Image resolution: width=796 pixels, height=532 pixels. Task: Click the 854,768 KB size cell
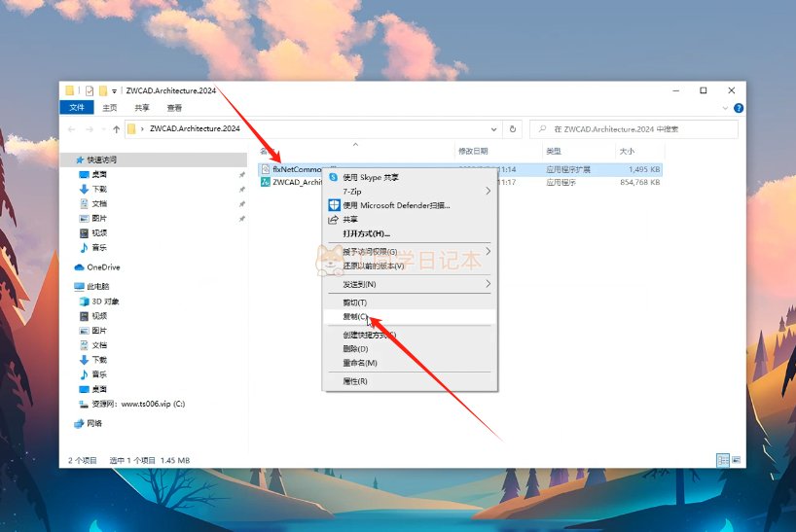639,182
